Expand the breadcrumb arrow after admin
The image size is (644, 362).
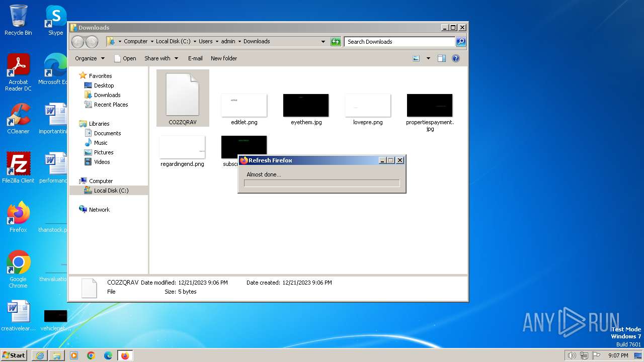coord(239,42)
